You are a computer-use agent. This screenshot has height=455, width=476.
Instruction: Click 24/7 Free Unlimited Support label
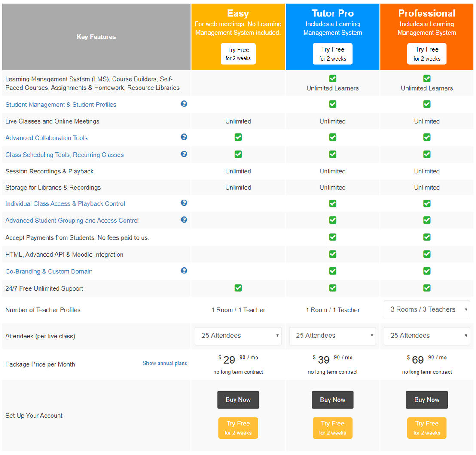coord(44,288)
